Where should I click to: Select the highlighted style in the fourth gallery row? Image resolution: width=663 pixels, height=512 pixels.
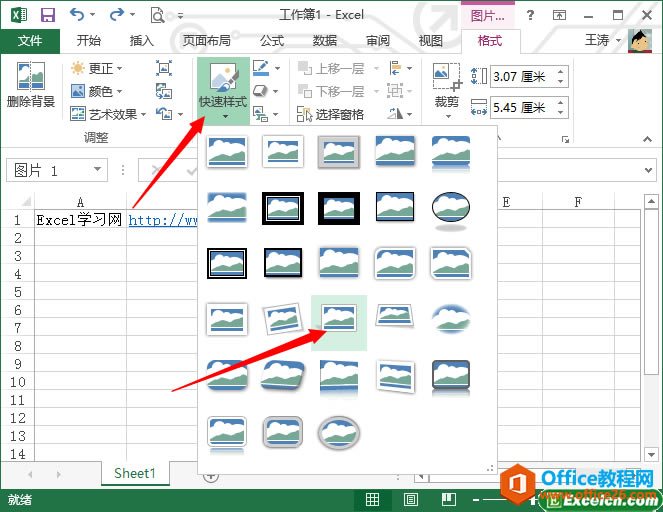coord(339,323)
